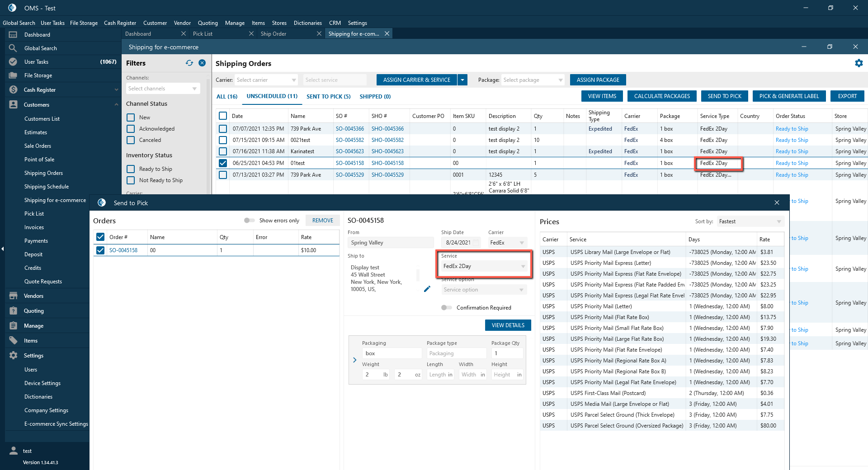Screen dimensions: 868x470
Task: Open the Dictionaries menu
Action: [x=307, y=23]
